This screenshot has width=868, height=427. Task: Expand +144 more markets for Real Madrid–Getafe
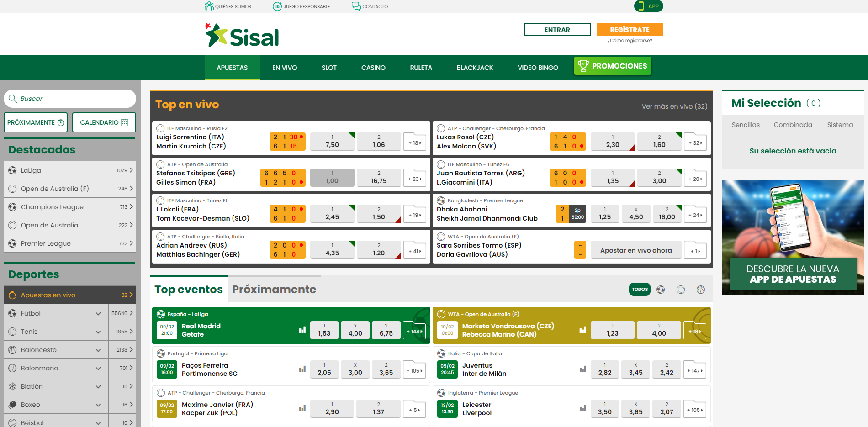click(414, 330)
